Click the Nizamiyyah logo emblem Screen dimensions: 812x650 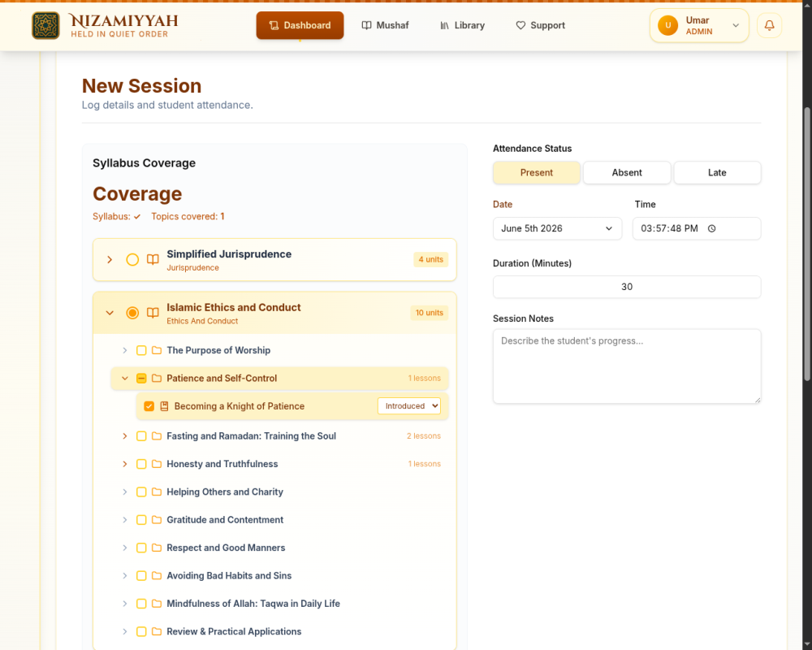pos(45,25)
